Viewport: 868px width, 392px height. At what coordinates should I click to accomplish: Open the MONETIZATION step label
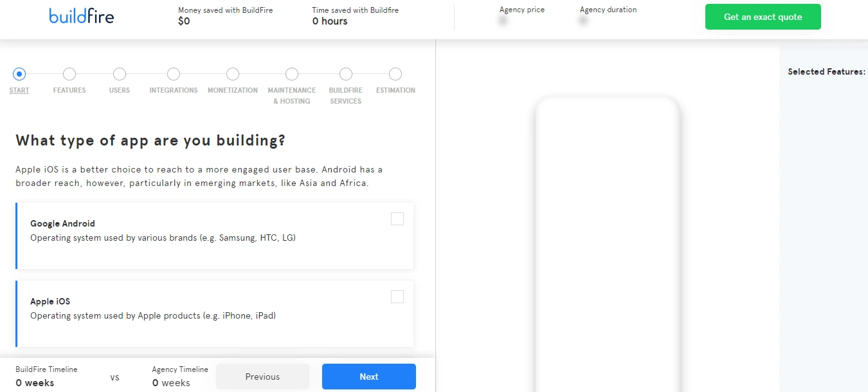[233, 90]
